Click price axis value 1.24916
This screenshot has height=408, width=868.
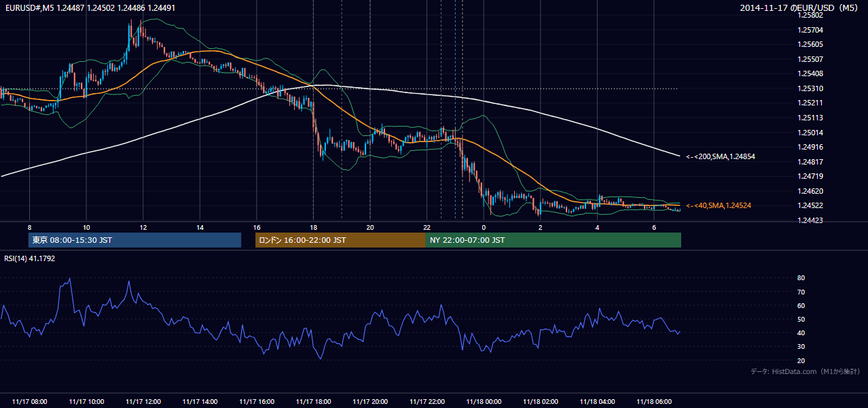pos(811,147)
